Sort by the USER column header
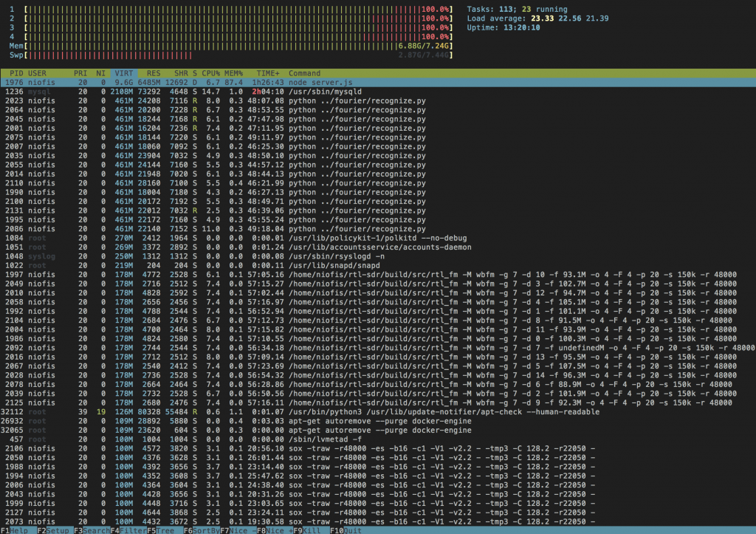This screenshot has height=534, width=756. tap(37, 73)
